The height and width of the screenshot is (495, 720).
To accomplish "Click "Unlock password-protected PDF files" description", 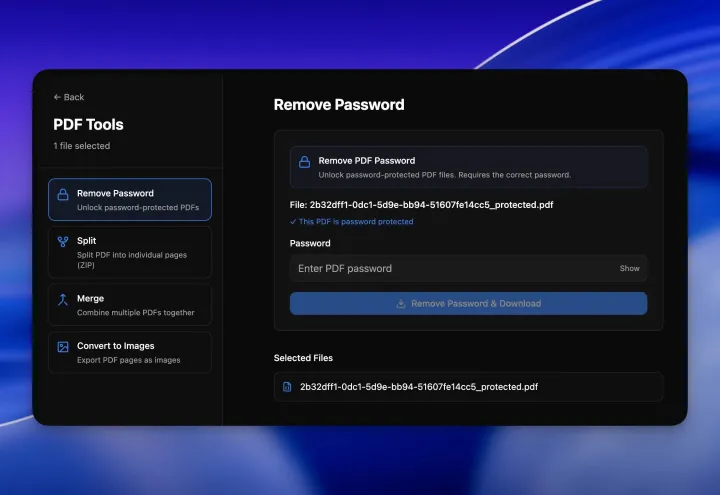I will 444,175.
